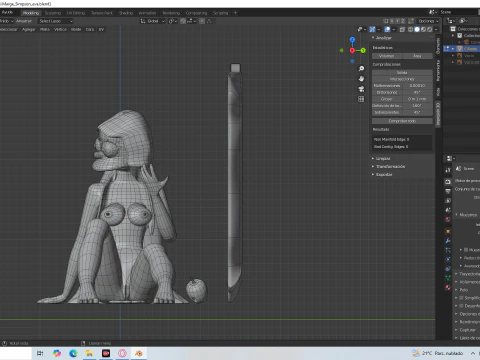Select solid viewport shading icon
480x360 pixels.
[x=417, y=29]
